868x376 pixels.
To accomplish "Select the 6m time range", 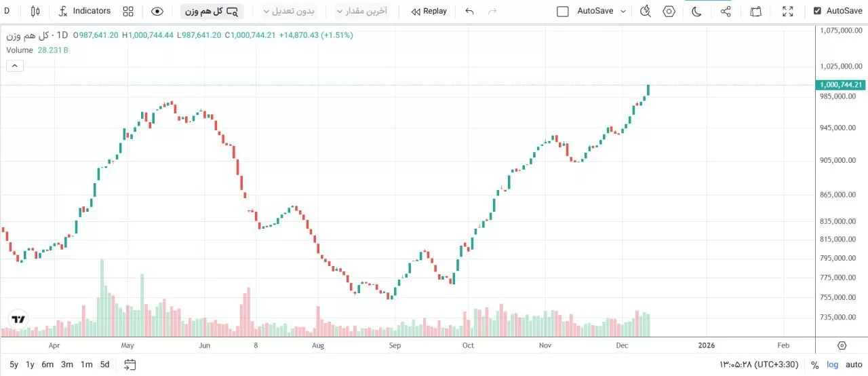I will (47, 364).
